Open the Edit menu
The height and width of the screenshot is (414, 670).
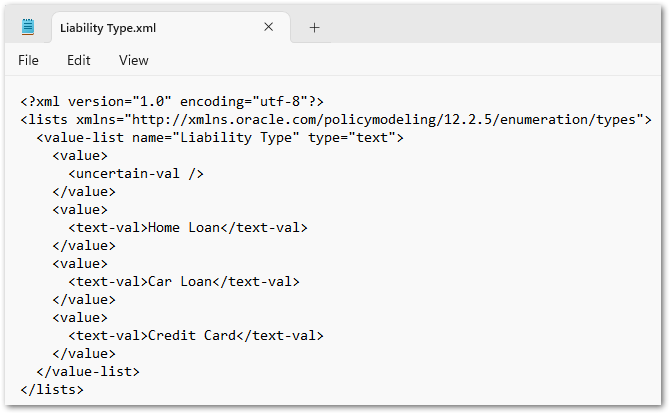point(79,60)
